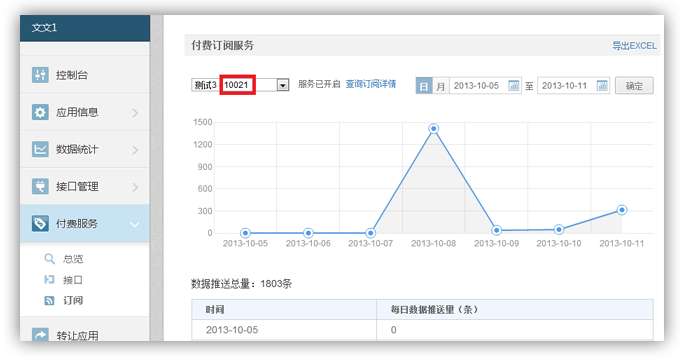Viewport: 684px width, 360px height.
Task: Select the 2013-10-08 peak data point
Action: click(x=434, y=129)
